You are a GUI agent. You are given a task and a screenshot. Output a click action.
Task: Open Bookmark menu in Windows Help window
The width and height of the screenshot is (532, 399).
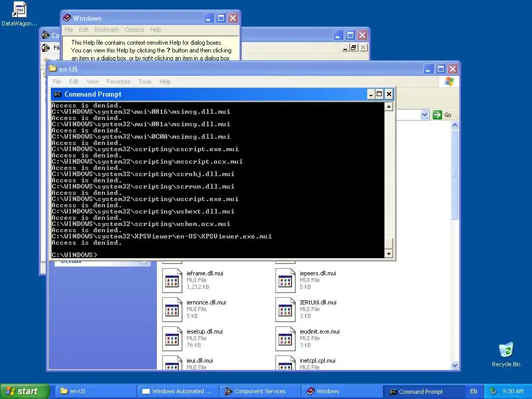107,30
